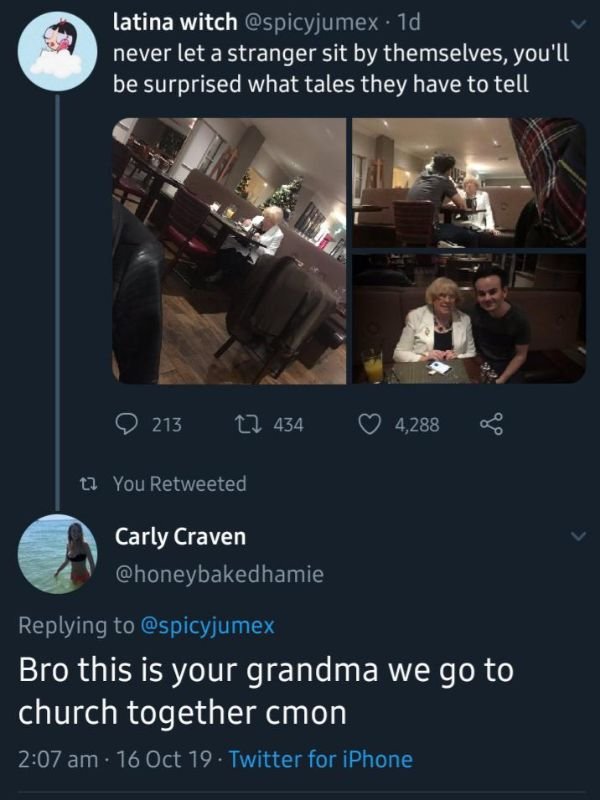Expand the dropdown arrow on Carly Craven's reply
This screenshot has width=600, height=800.
pos(578,536)
